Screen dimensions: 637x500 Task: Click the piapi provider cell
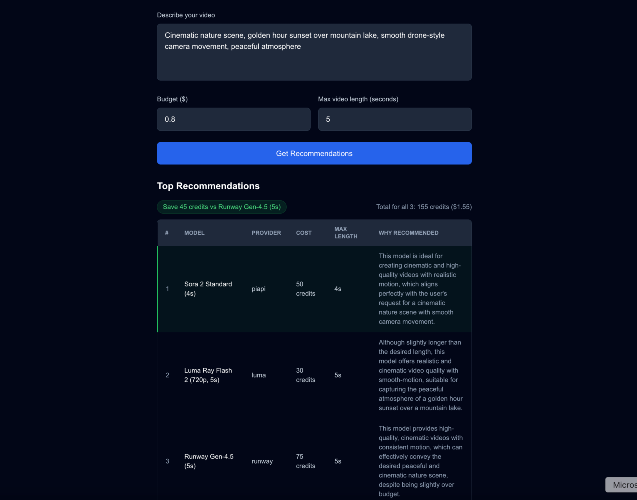click(x=258, y=289)
